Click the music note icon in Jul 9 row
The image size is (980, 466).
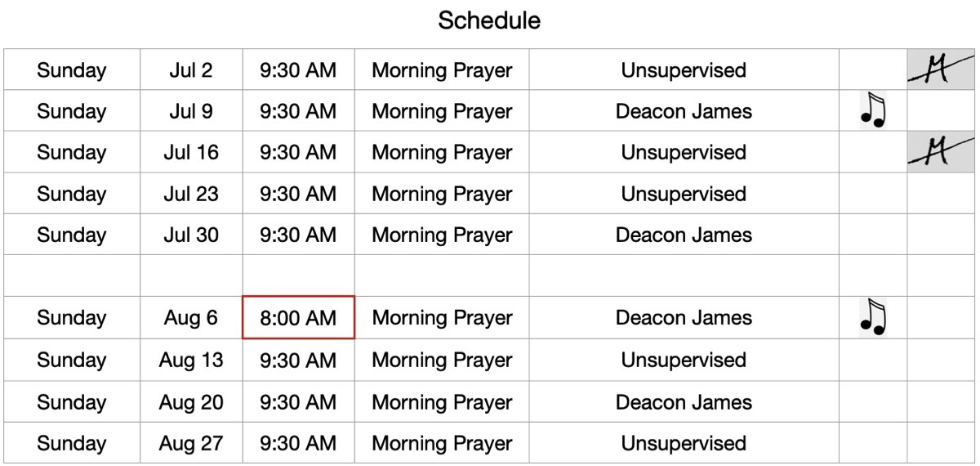point(872,110)
